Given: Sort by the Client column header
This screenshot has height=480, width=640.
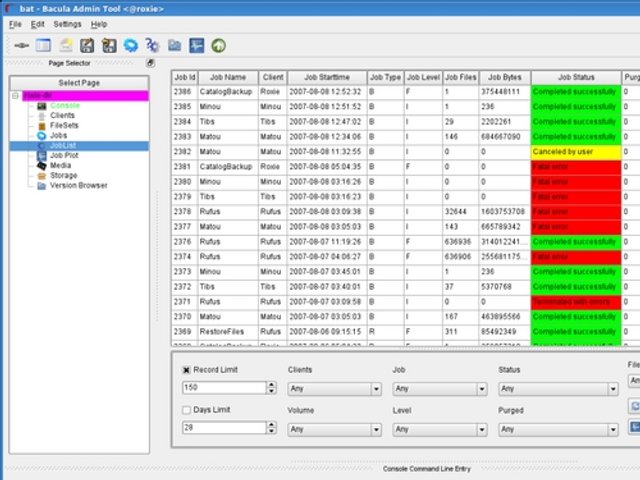Looking at the screenshot, I should coord(273,77).
